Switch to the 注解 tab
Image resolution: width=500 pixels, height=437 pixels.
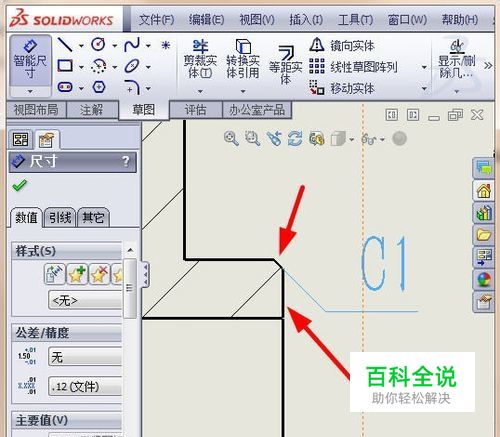click(x=91, y=110)
